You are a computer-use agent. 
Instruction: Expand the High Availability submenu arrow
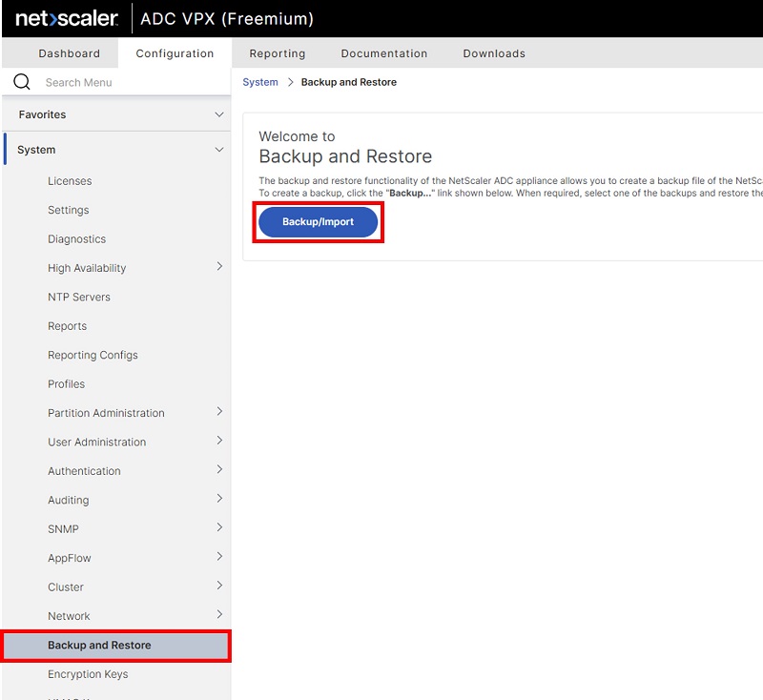click(x=219, y=267)
